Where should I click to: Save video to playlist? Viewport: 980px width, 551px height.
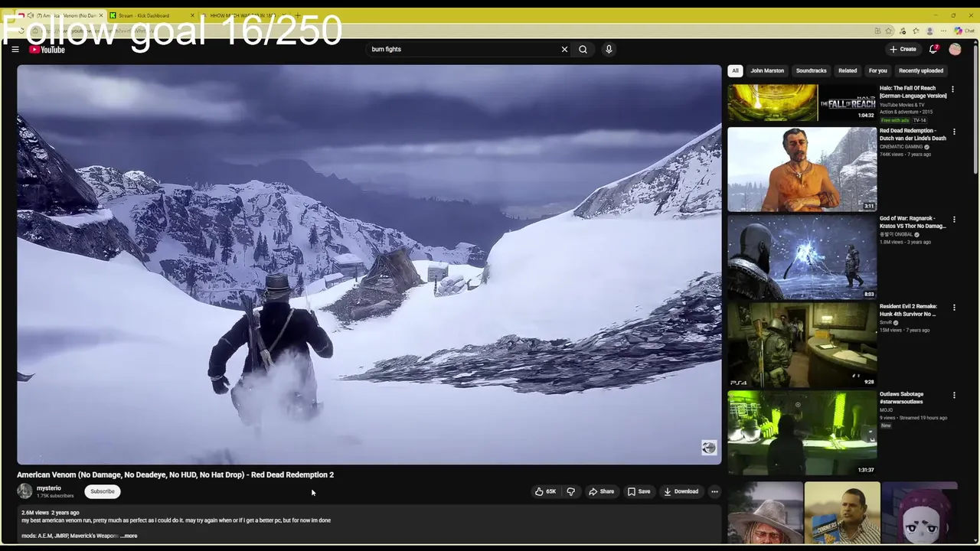(x=639, y=491)
